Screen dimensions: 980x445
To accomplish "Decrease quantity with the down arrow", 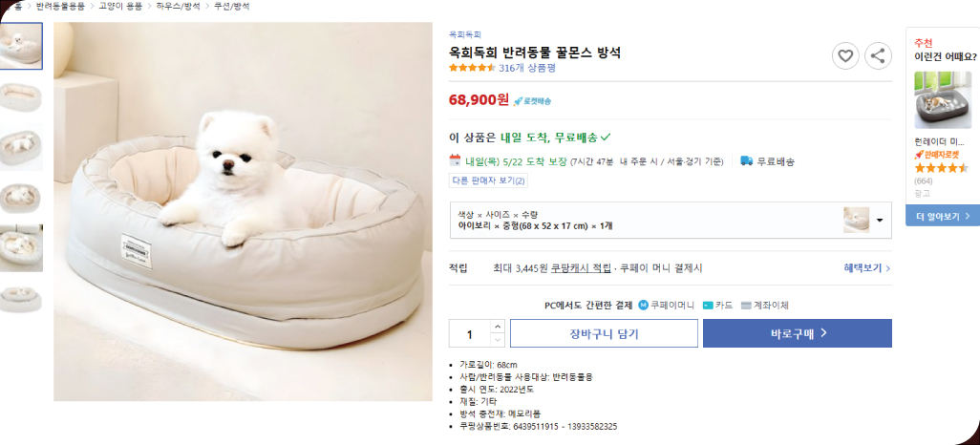I will click(497, 340).
